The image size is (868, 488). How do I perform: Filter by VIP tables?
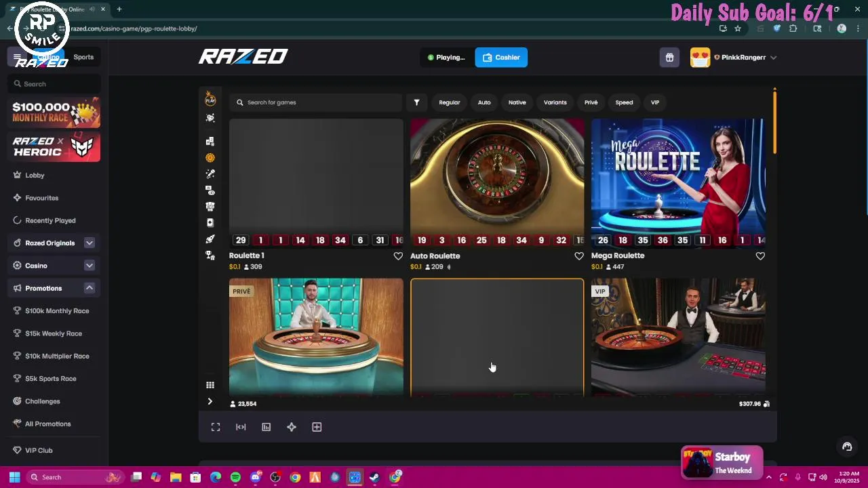(x=655, y=102)
